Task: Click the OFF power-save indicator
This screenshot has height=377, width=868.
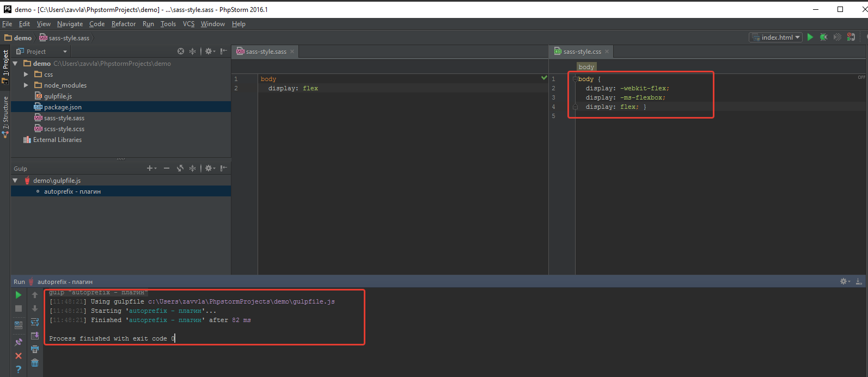Action: (861, 77)
